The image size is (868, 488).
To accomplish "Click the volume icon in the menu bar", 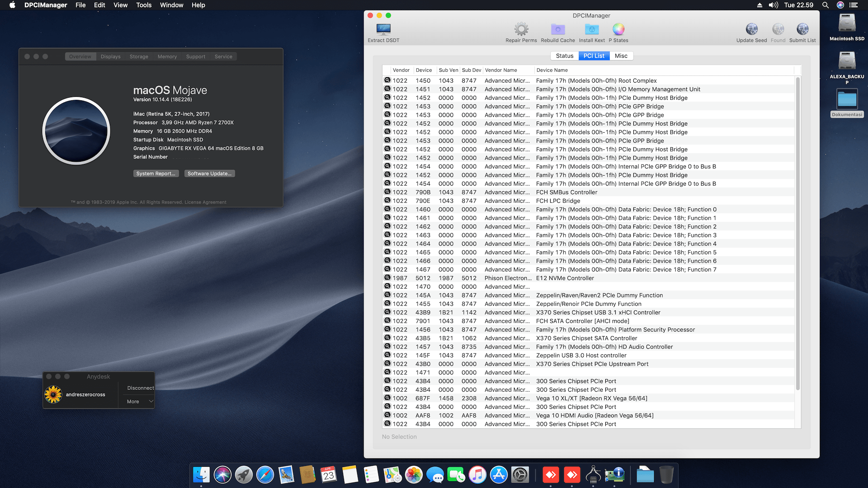I will tap(774, 5).
